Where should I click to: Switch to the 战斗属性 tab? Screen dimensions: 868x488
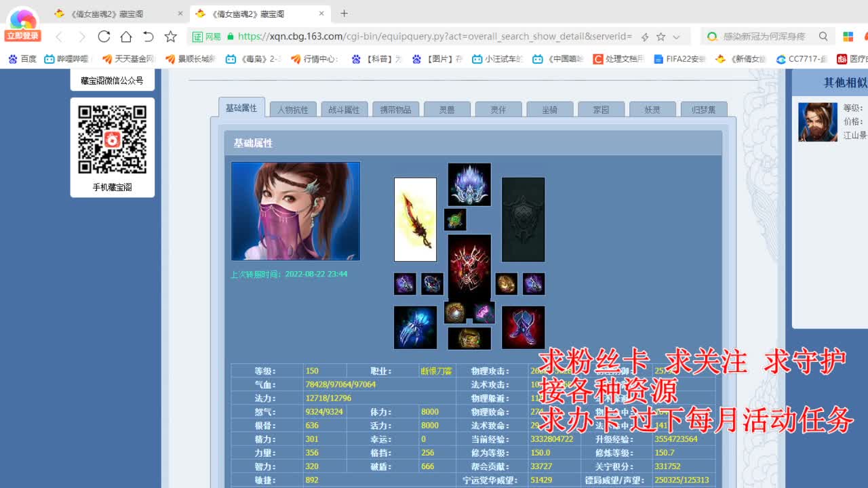click(x=344, y=109)
